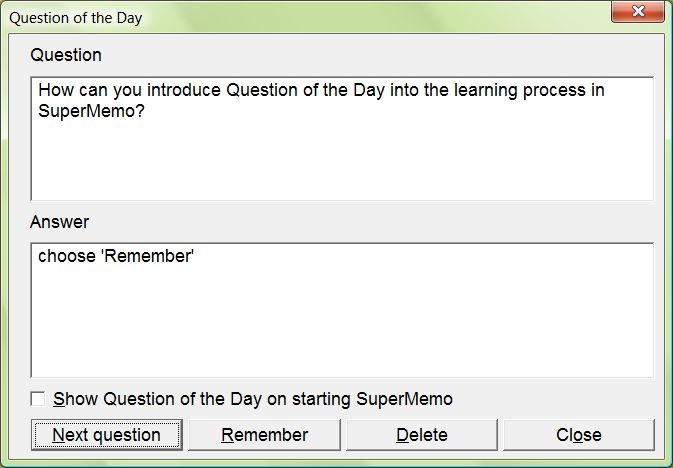Click the 'Question' field label
Screen dimensions: 673x468
click(x=66, y=54)
